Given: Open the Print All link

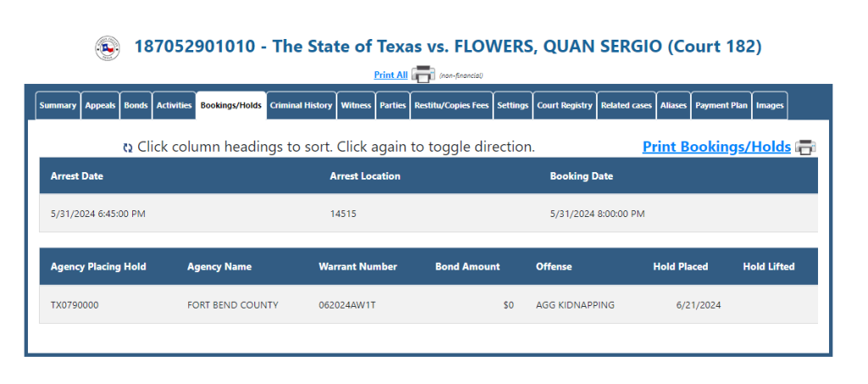Looking at the screenshot, I should point(391,75).
